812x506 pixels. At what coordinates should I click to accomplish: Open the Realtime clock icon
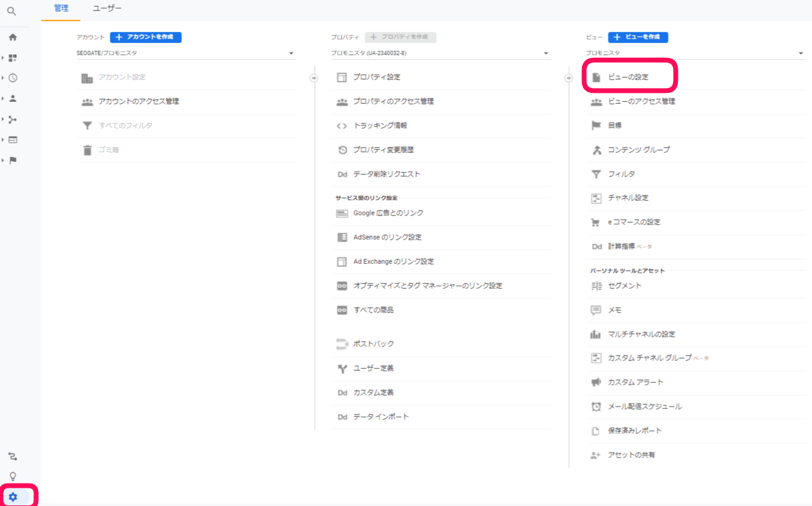click(x=13, y=78)
